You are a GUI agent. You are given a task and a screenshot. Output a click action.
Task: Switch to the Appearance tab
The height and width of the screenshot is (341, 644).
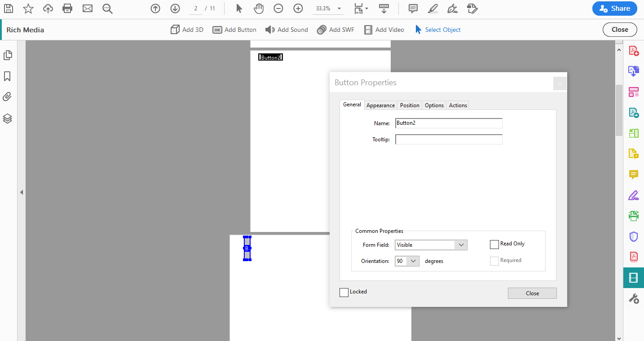380,105
